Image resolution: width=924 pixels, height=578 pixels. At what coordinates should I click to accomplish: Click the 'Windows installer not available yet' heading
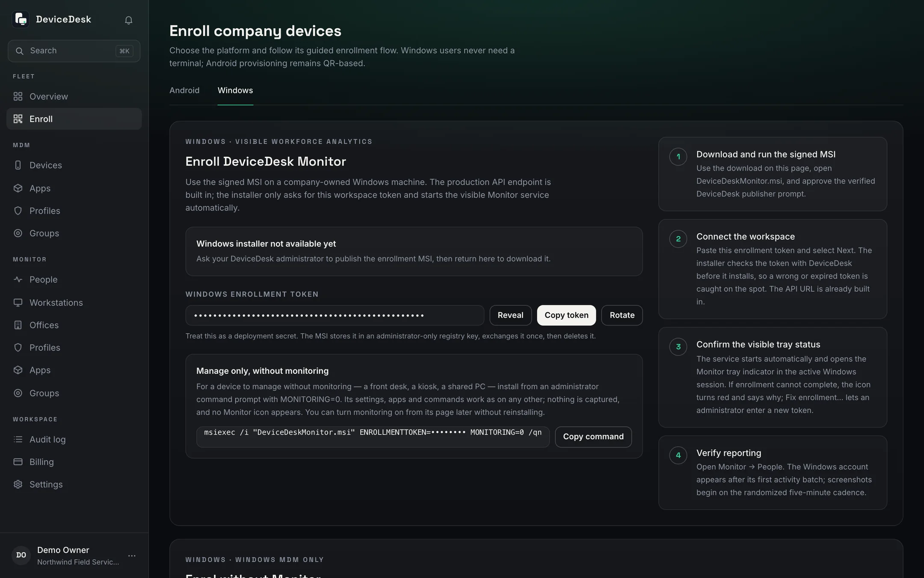266,244
